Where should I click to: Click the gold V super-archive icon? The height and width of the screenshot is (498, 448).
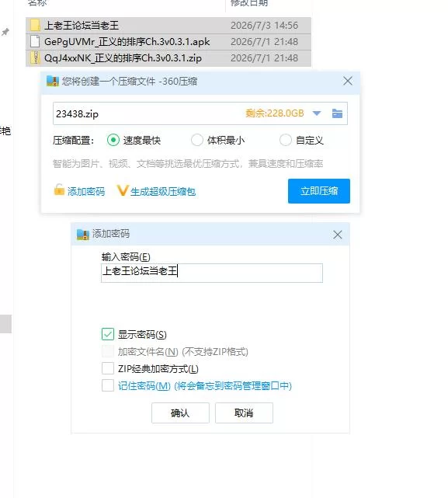122,190
